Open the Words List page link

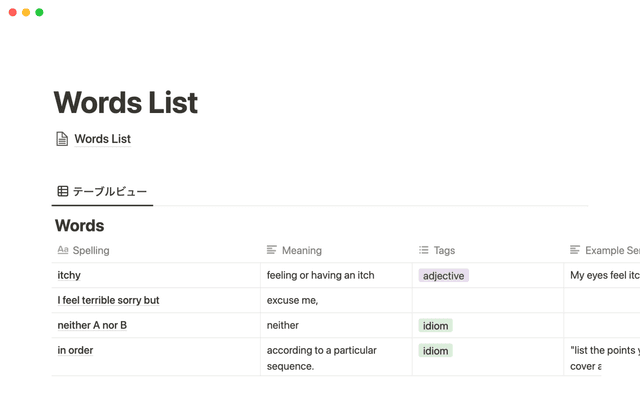102,139
